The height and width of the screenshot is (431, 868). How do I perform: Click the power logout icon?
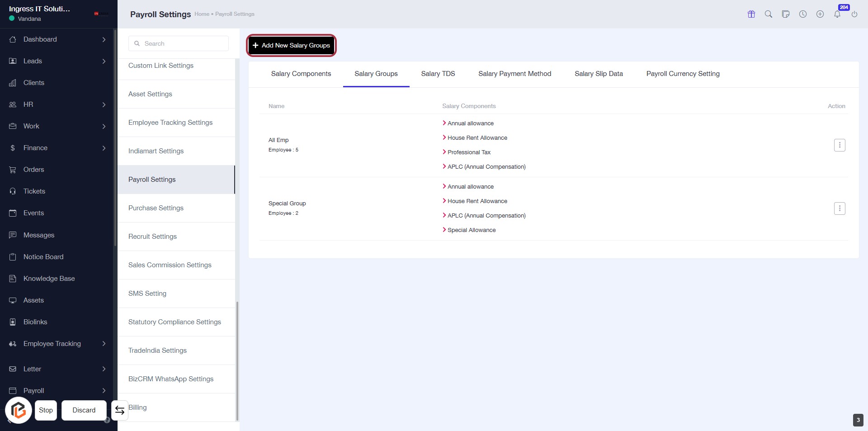pos(854,14)
